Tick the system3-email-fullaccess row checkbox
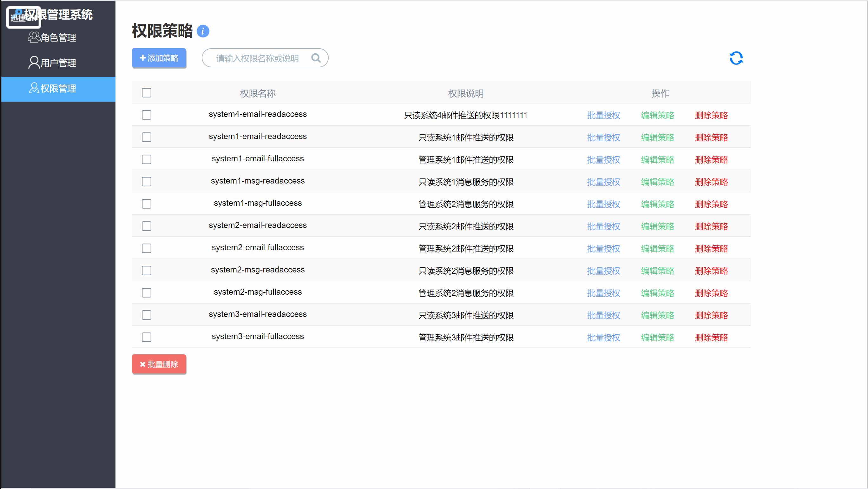This screenshot has width=868, height=489. 147,337
